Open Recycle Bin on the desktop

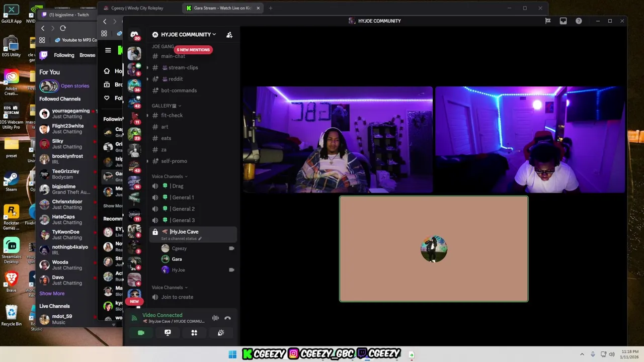tap(11, 316)
